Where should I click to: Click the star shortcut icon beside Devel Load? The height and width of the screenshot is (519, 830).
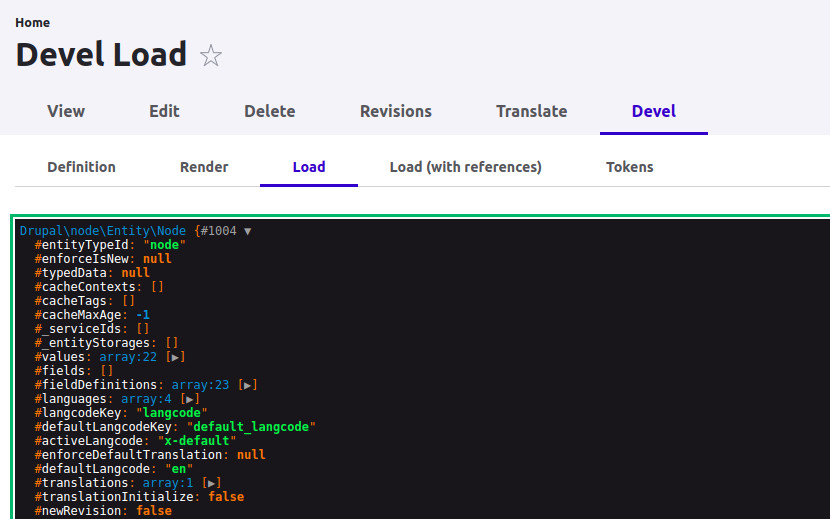[211, 55]
